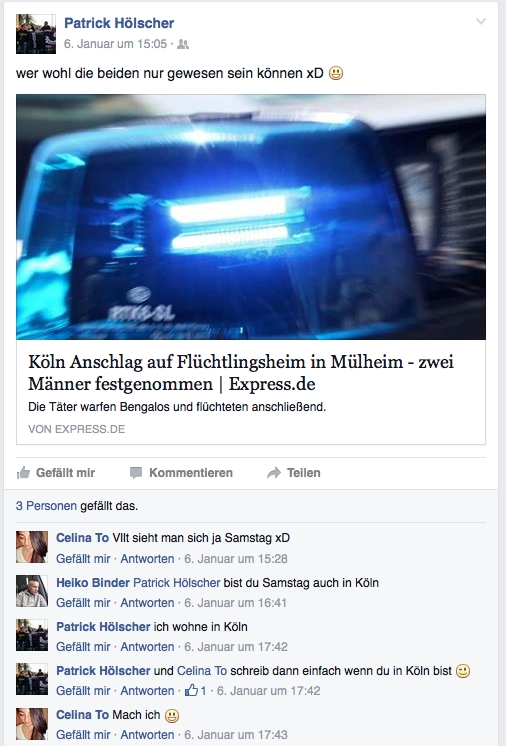This screenshot has width=506, height=746.
Task: Click Patrick Hölscher's name in the post header
Action: 119,23
